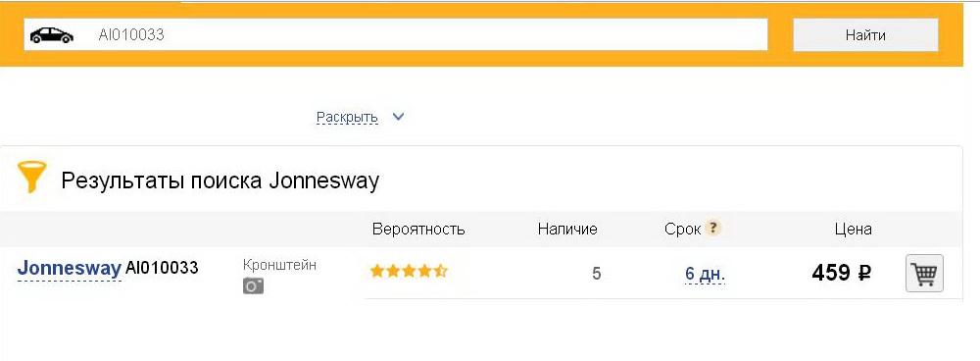Click the Результаты поиска Jonnesway heading

pyautogui.click(x=220, y=181)
